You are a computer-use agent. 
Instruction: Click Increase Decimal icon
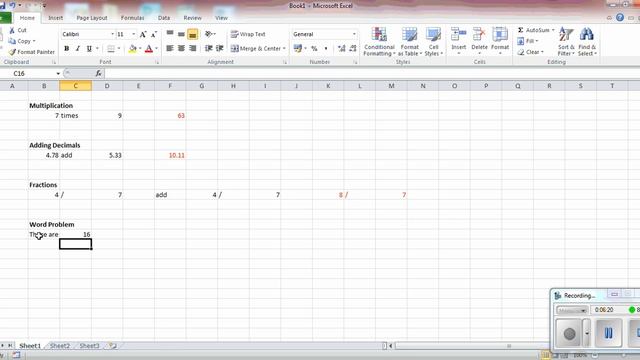tap(342, 49)
